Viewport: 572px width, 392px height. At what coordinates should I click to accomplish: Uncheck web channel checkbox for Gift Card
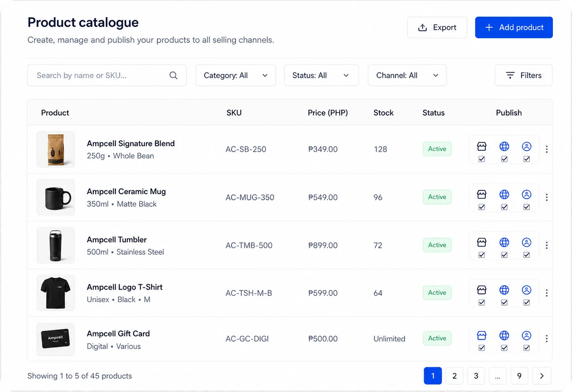point(504,348)
